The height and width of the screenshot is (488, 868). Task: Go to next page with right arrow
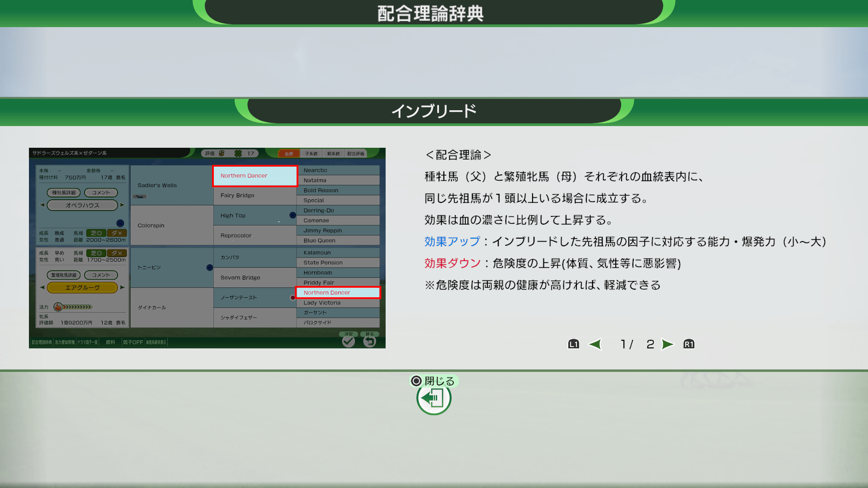(667, 344)
